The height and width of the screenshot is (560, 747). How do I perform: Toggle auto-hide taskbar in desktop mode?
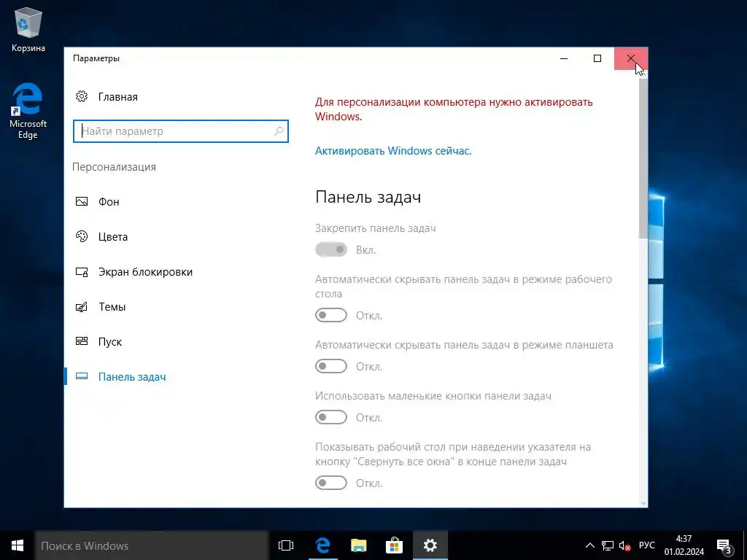pyautogui.click(x=331, y=315)
